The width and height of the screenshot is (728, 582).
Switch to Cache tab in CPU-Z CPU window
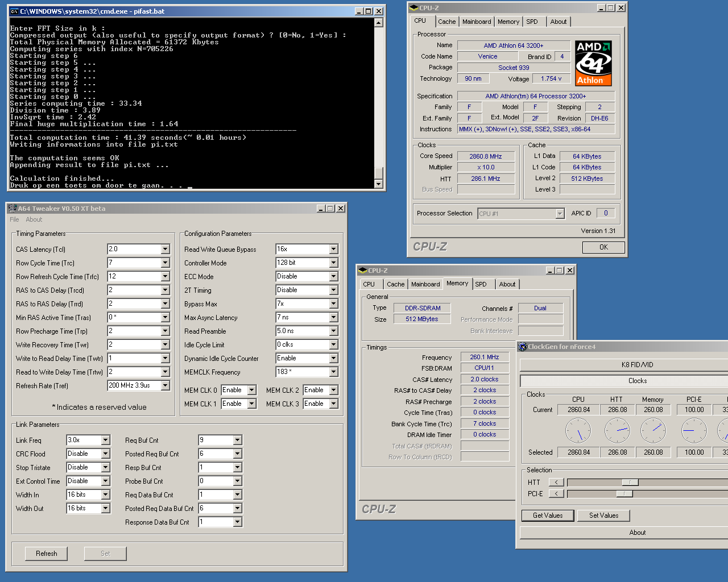click(x=446, y=22)
